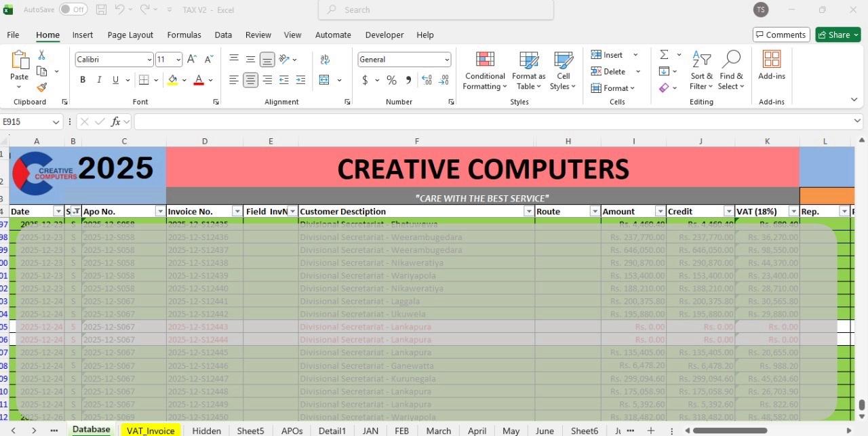Viewport: 868px width, 436px height.
Task: Click the Merge & Center icon
Action: [324, 80]
